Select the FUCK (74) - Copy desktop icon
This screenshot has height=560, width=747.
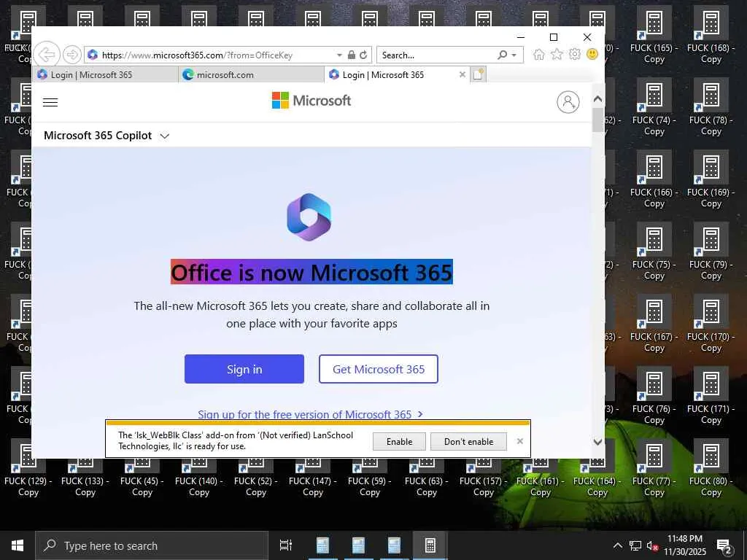coord(654,106)
